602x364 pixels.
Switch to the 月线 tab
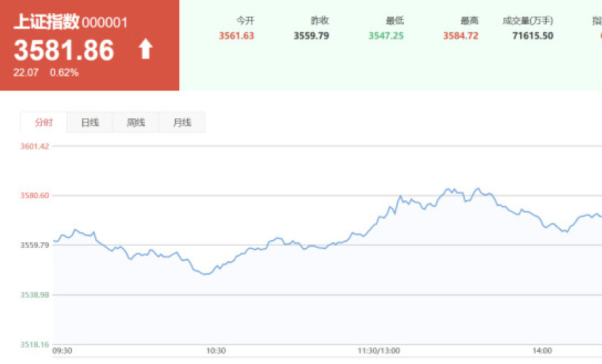tap(182, 122)
